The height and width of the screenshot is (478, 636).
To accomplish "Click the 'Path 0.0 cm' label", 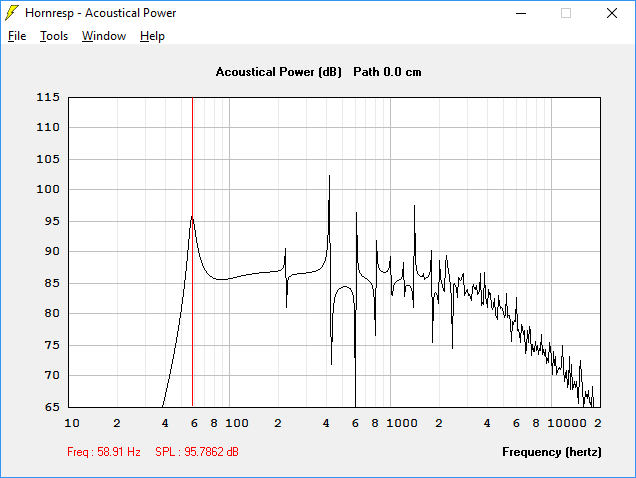I will pyautogui.click(x=387, y=72).
